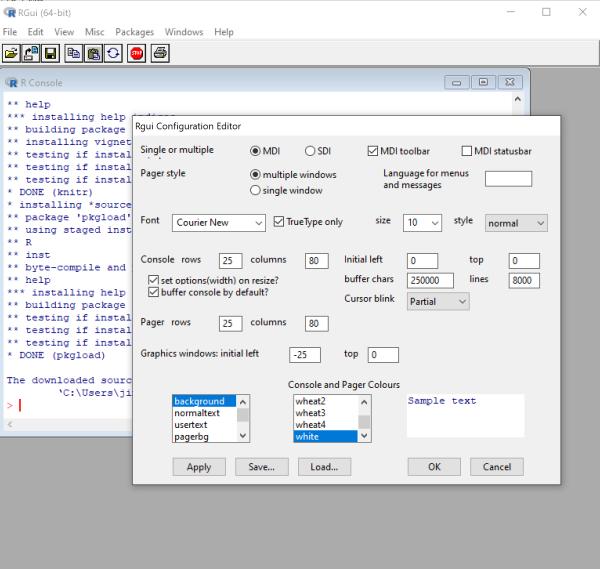Viewport: 600px width, 569px height.
Task: Select wheat3 in the colour list
Action: tap(311, 412)
